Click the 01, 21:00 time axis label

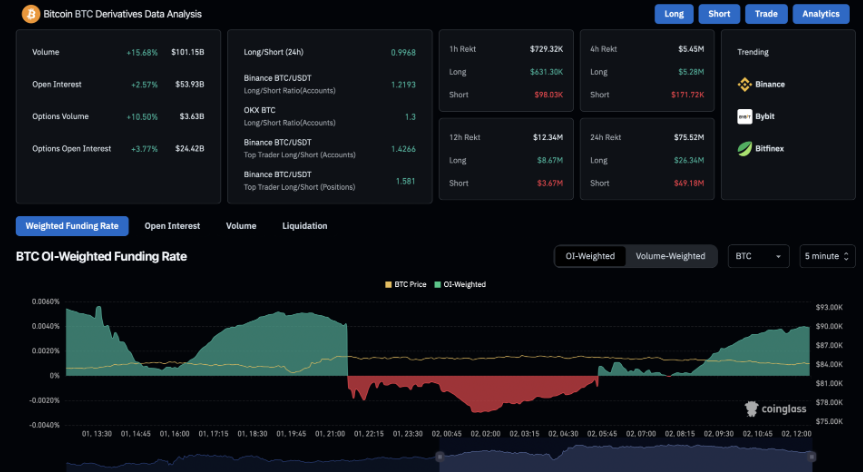(x=330, y=433)
